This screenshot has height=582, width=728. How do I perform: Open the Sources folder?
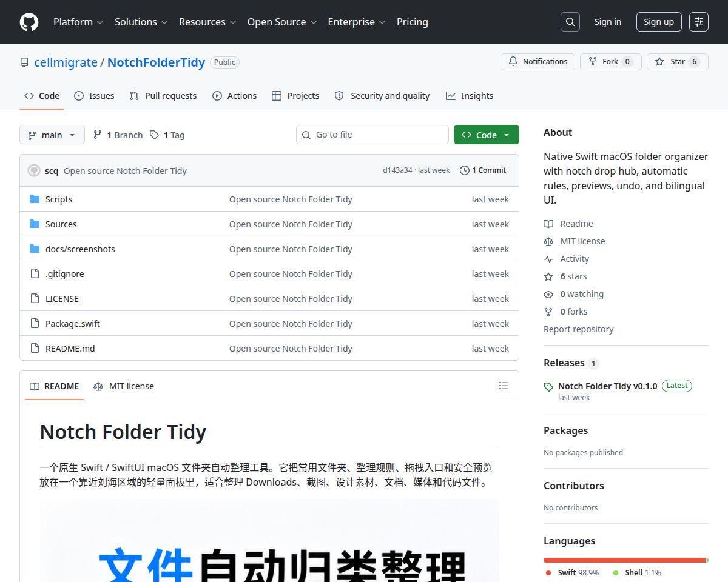coord(61,224)
